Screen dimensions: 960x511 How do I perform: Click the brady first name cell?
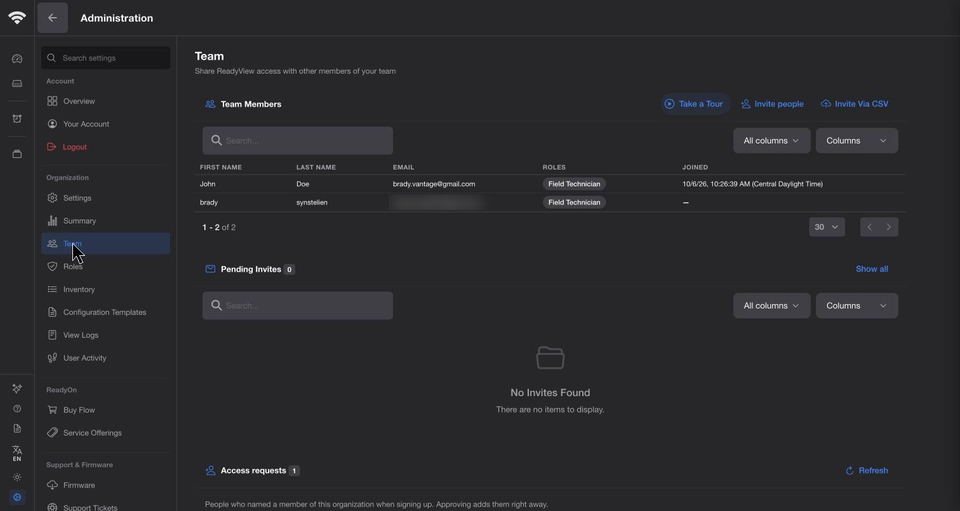[209, 203]
